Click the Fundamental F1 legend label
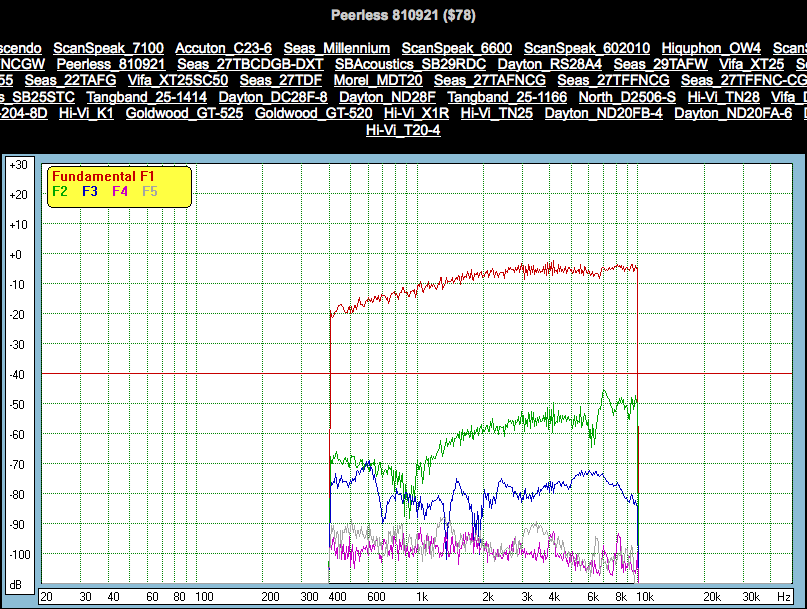The width and height of the screenshot is (807, 609). click(x=103, y=177)
